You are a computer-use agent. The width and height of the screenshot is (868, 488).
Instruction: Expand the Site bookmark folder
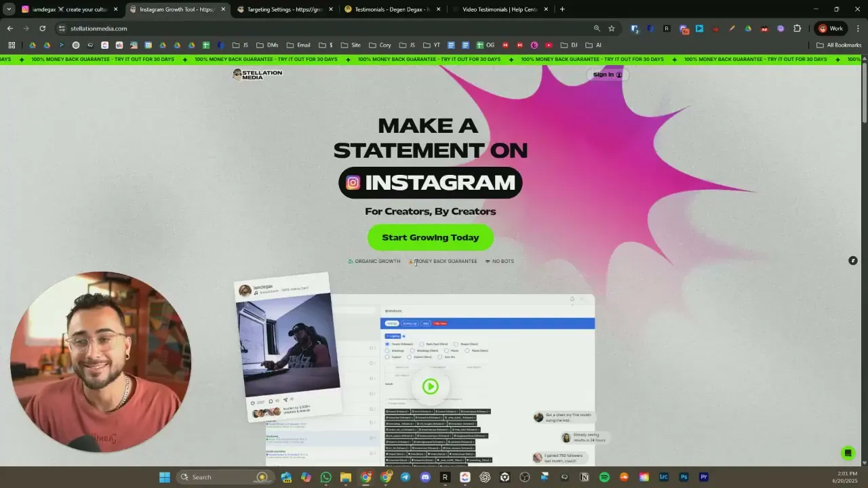351,45
